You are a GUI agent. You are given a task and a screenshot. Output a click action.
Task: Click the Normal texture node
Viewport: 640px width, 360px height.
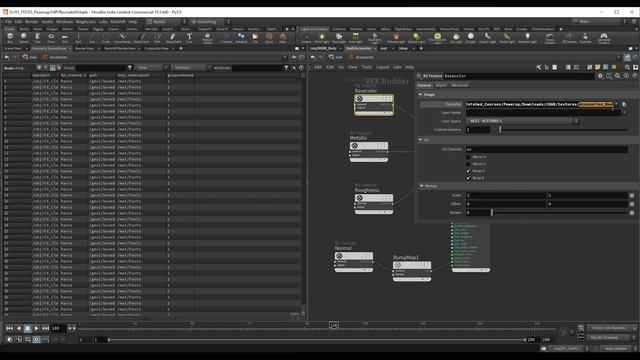tap(353, 261)
